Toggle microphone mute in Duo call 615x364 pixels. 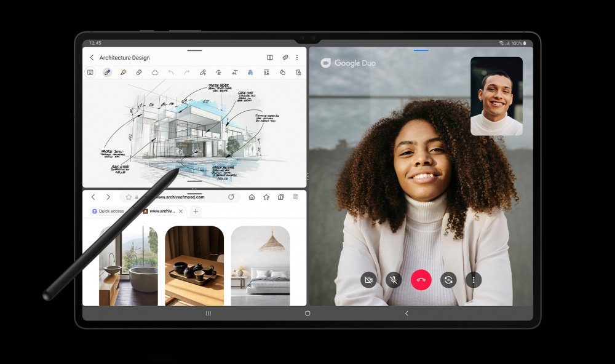(394, 280)
